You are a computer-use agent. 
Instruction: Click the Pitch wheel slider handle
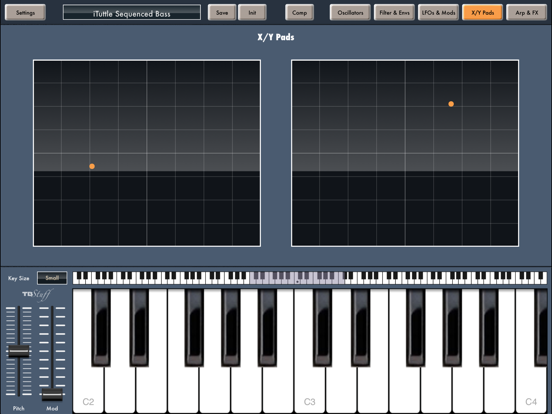click(x=19, y=351)
